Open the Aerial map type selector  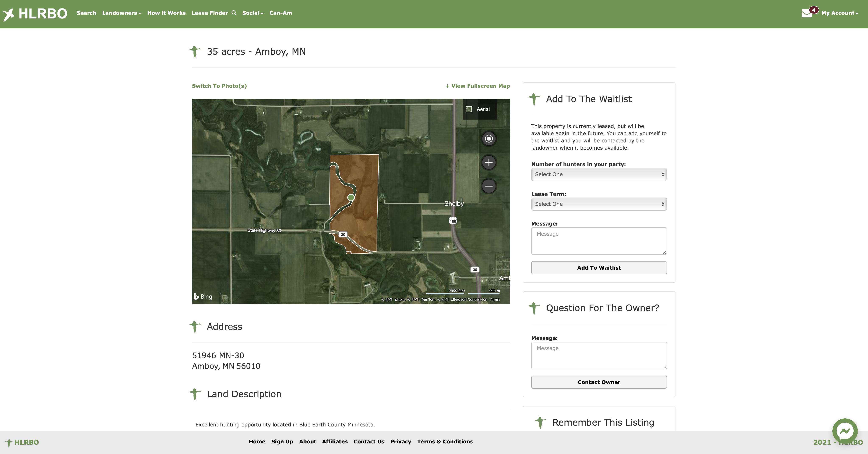coord(480,109)
